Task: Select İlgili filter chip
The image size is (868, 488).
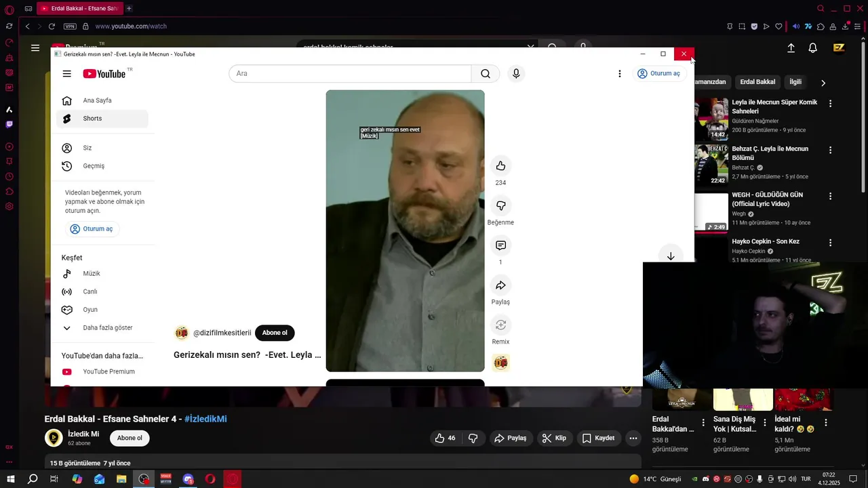Action: [x=795, y=82]
